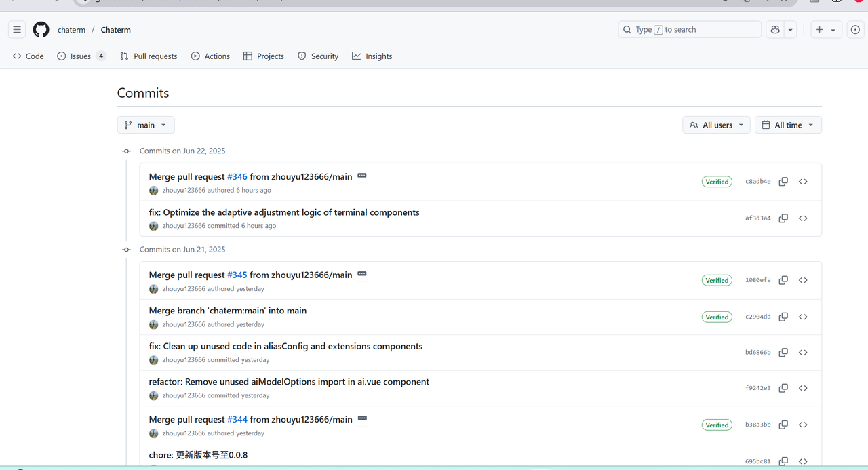This screenshot has height=470, width=868.
Task: Select 'Commits on Jun 21, 2025' heading text
Action: [x=182, y=250]
